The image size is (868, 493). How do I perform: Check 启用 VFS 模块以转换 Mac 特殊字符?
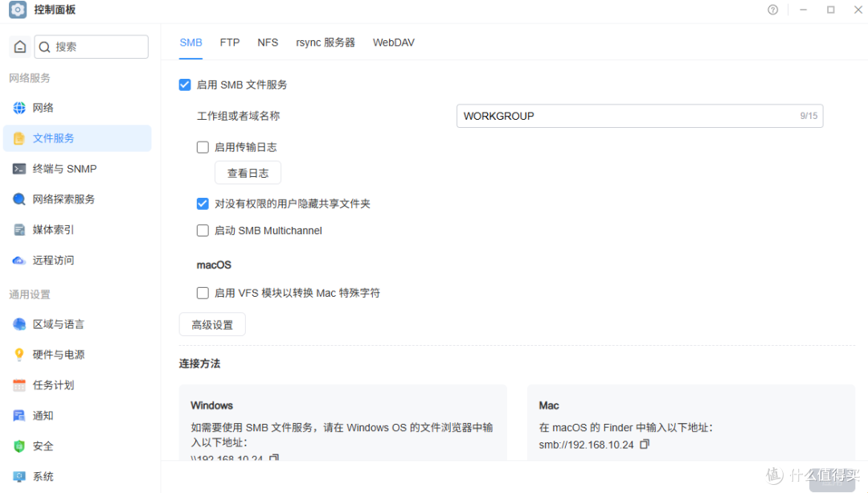coord(203,293)
